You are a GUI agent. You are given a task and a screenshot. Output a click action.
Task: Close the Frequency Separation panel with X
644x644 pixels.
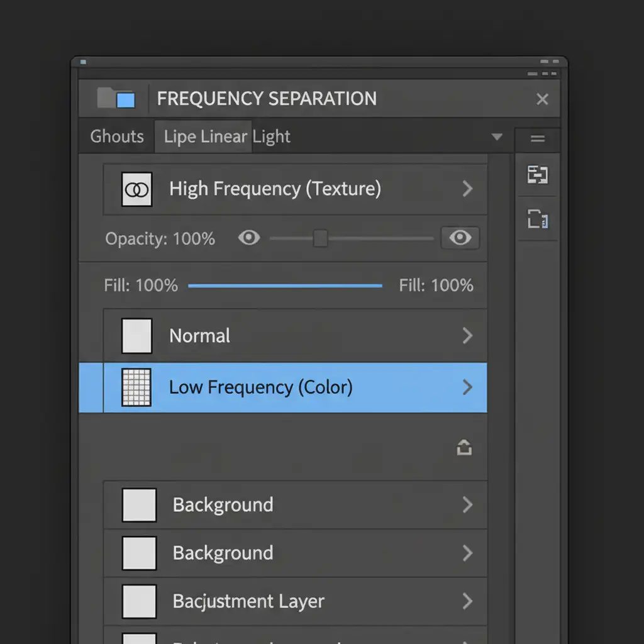[541, 99]
